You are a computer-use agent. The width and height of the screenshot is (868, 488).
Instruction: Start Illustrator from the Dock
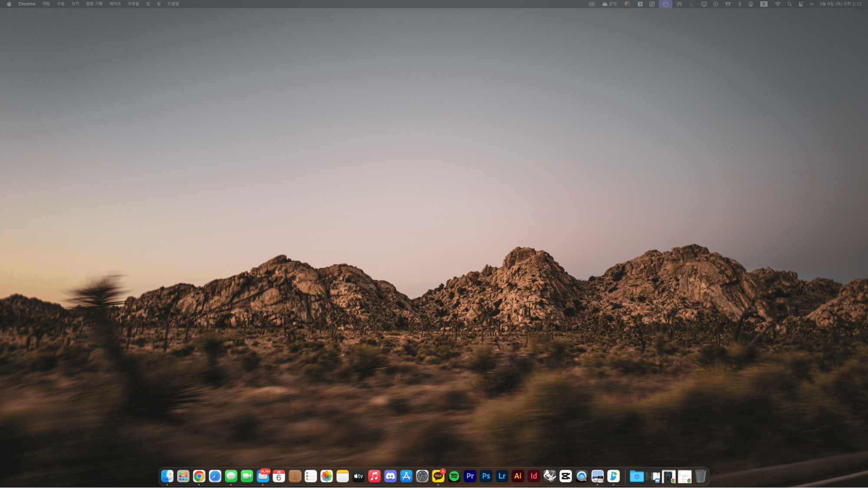518,476
